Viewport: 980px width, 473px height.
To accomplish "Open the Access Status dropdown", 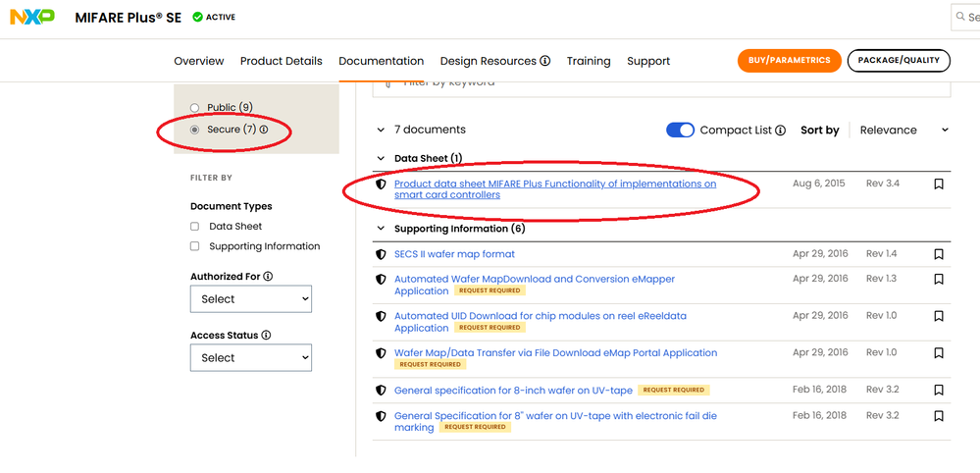I will point(251,358).
